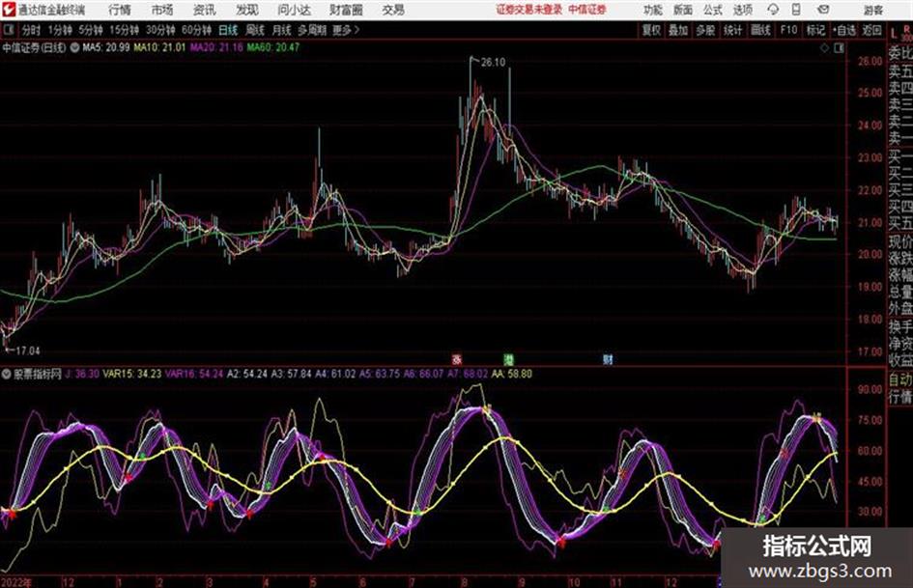Click the 标记 mark toolbar button
This screenshot has height=588, width=913.
(815, 30)
